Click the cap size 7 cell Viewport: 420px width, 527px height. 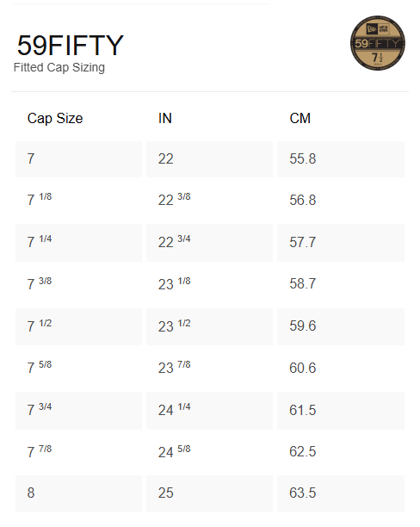pyautogui.click(x=78, y=159)
